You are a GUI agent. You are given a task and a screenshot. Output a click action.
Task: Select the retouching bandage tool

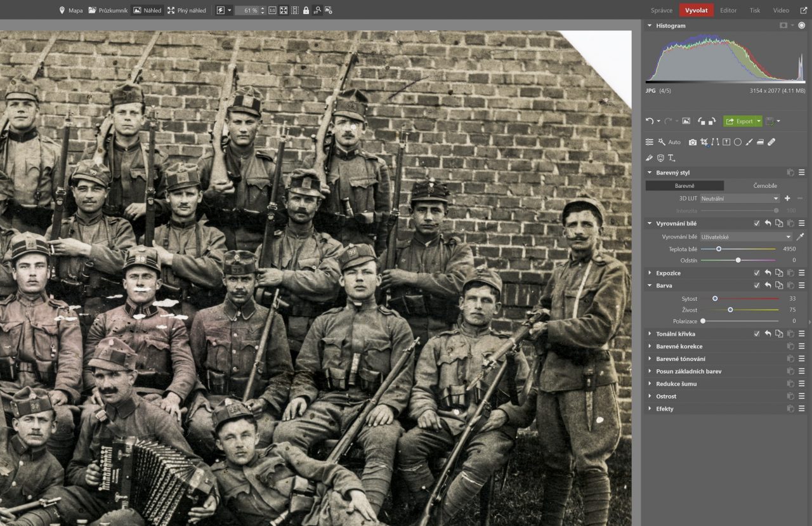(771, 142)
